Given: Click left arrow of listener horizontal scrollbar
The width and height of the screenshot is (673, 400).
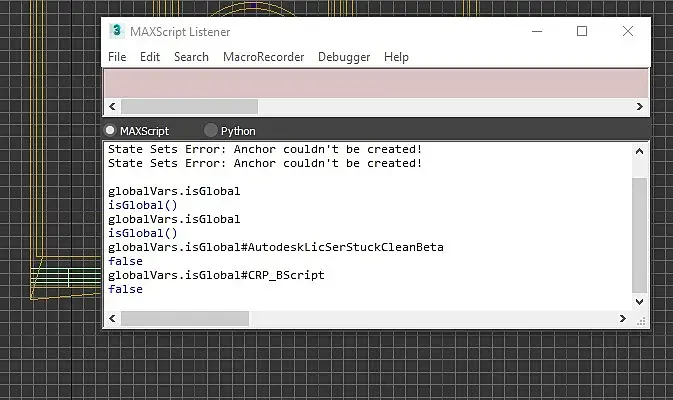Looking at the screenshot, I should click(x=112, y=318).
